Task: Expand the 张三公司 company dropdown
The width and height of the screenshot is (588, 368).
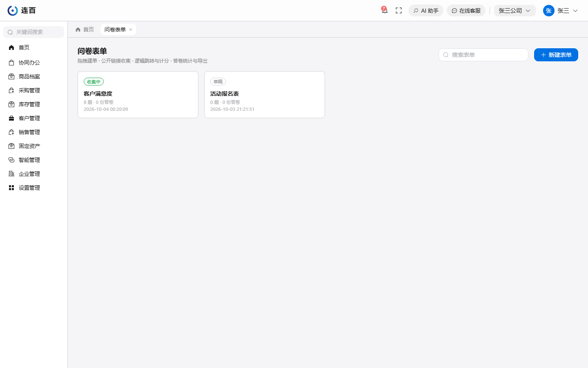Action: pyautogui.click(x=514, y=11)
